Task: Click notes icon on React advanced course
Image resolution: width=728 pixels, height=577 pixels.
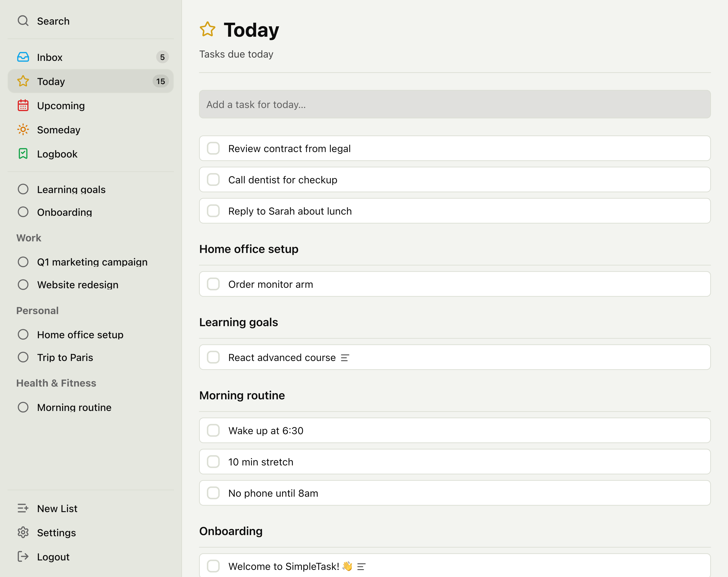Action: click(345, 358)
